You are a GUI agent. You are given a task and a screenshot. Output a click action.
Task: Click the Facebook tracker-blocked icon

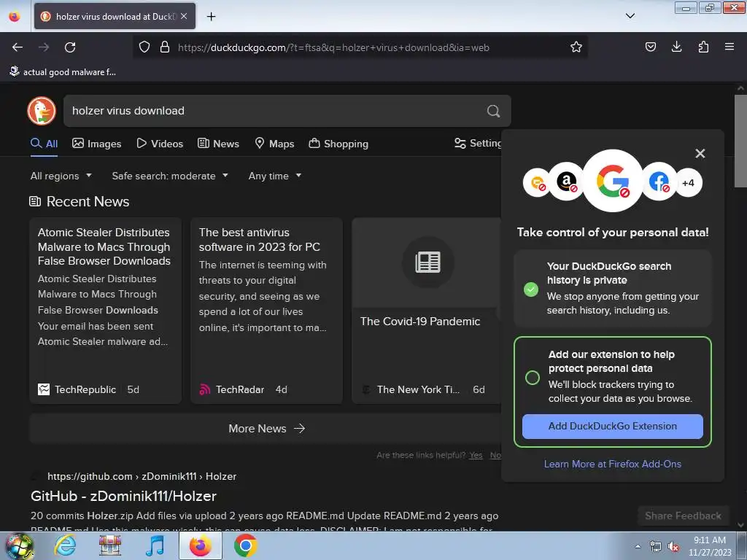(659, 182)
